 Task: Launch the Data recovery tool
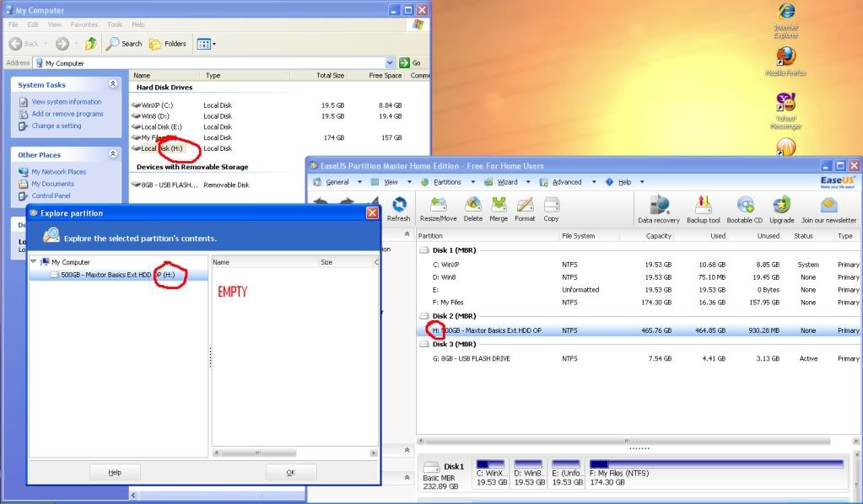659,209
